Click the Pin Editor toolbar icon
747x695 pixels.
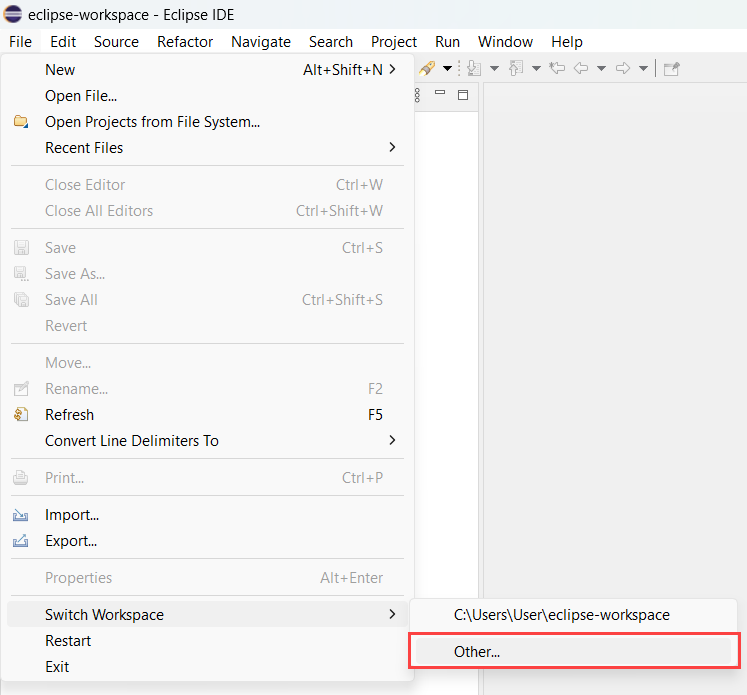click(672, 69)
